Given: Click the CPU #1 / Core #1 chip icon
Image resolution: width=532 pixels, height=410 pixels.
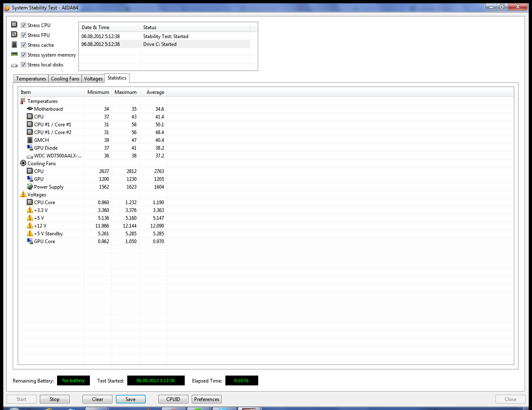Looking at the screenshot, I should click(30, 124).
